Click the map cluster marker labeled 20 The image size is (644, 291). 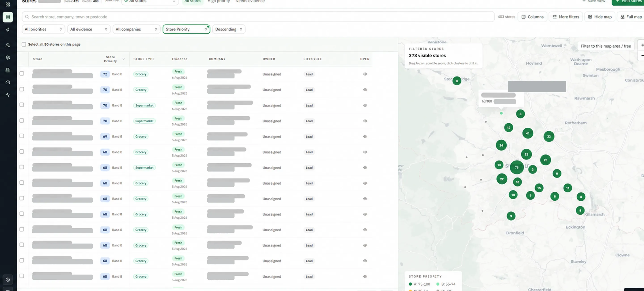click(546, 160)
